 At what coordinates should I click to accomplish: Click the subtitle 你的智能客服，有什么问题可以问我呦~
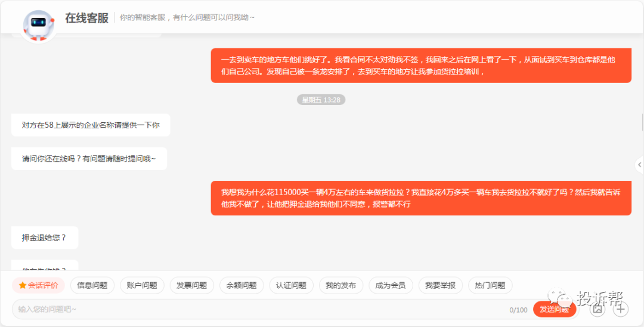[187, 18]
